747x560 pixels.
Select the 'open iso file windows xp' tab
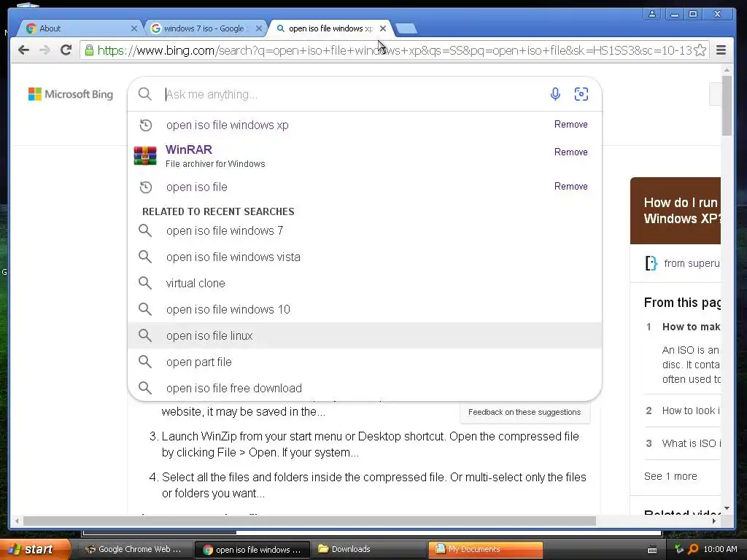(x=330, y=28)
